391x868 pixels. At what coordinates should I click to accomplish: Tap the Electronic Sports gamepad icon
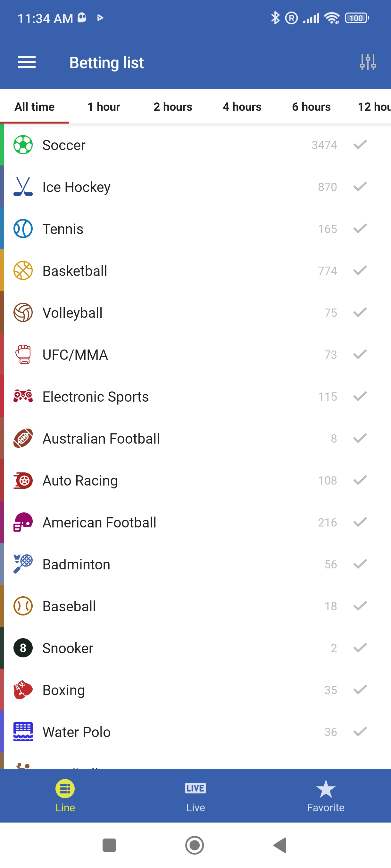point(23,396)
